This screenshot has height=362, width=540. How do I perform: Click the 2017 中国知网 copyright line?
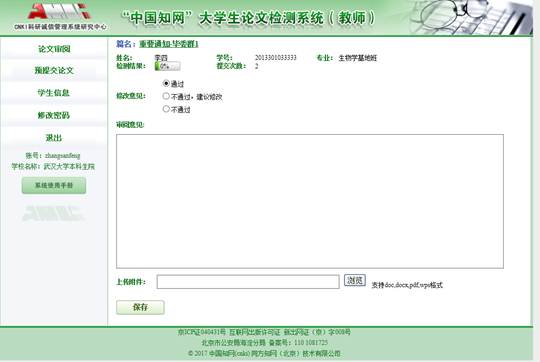tap(264, 353)
